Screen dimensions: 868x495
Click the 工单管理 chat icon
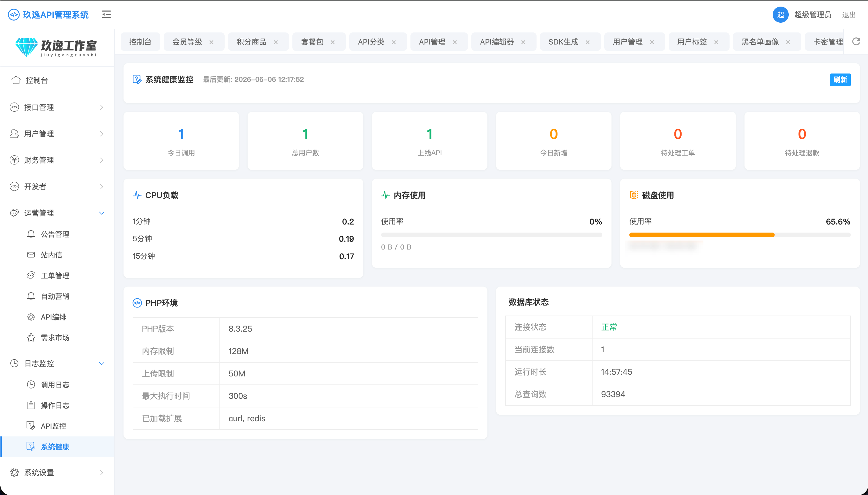pyautogui.click(x=31, y=275)
